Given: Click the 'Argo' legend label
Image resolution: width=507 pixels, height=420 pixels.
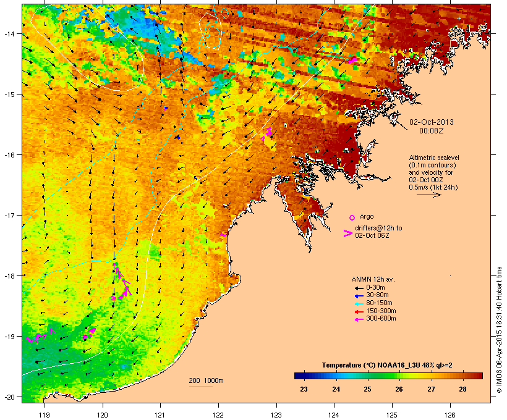Looking at the screenshot, I should [367, 216].
